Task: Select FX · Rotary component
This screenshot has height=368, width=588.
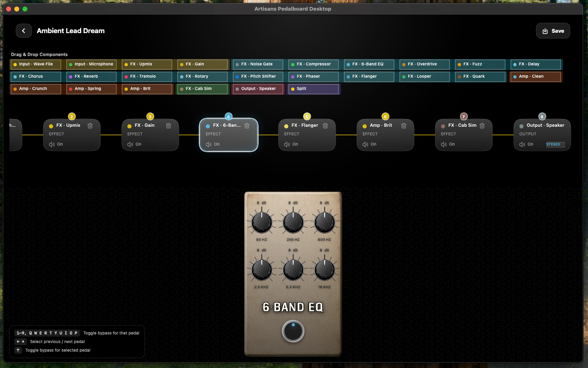Action: pos(203,76)
